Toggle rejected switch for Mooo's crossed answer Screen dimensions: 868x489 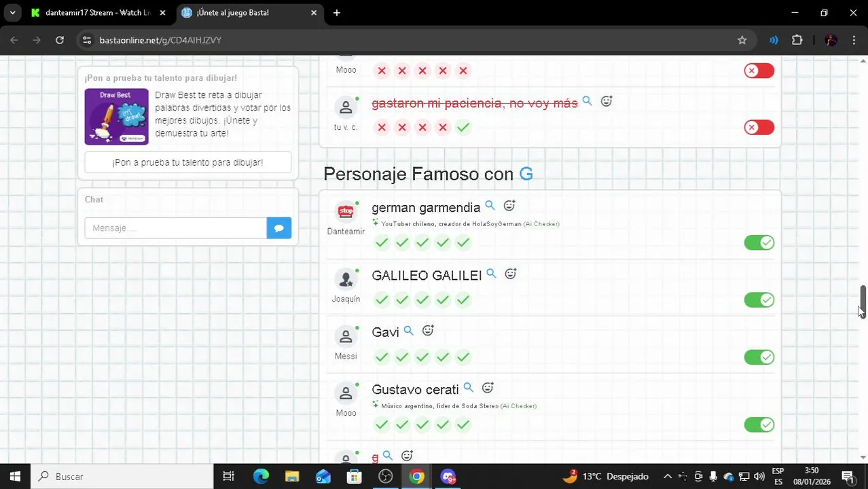point(759,71)
